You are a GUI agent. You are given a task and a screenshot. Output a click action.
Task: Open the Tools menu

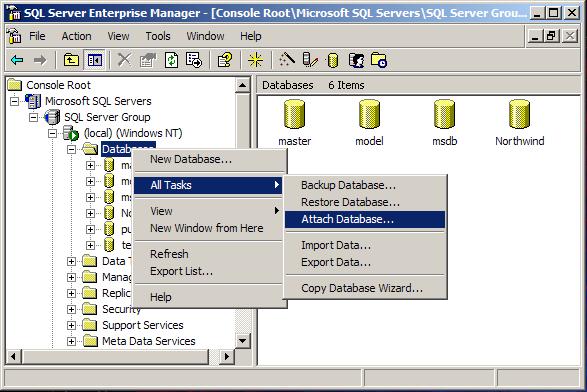click(x=158, y=36)
